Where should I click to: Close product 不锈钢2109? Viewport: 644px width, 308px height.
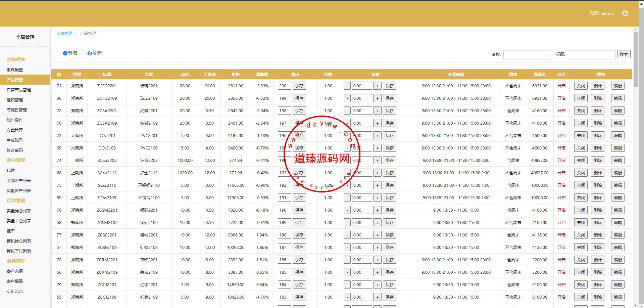581,198
